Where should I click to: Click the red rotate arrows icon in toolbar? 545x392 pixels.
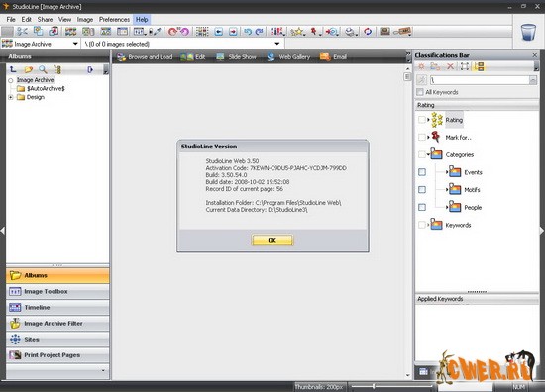tap(178, 32)
